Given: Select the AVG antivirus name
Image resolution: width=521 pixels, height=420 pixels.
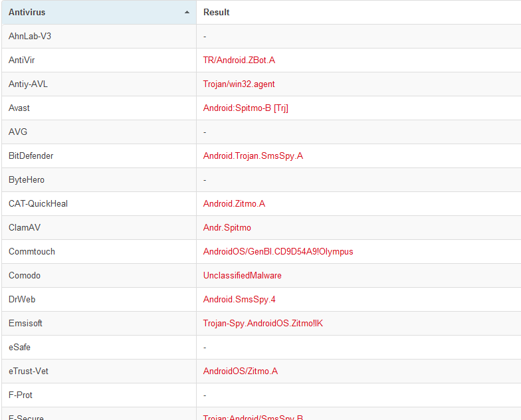Looking at the screenshot, I should tap(18, 132).
